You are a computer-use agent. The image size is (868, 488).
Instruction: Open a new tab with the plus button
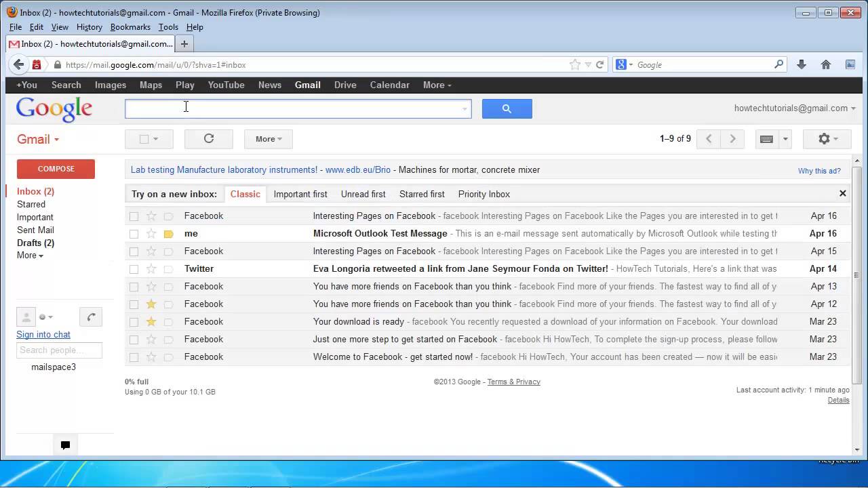coord(184,44)
